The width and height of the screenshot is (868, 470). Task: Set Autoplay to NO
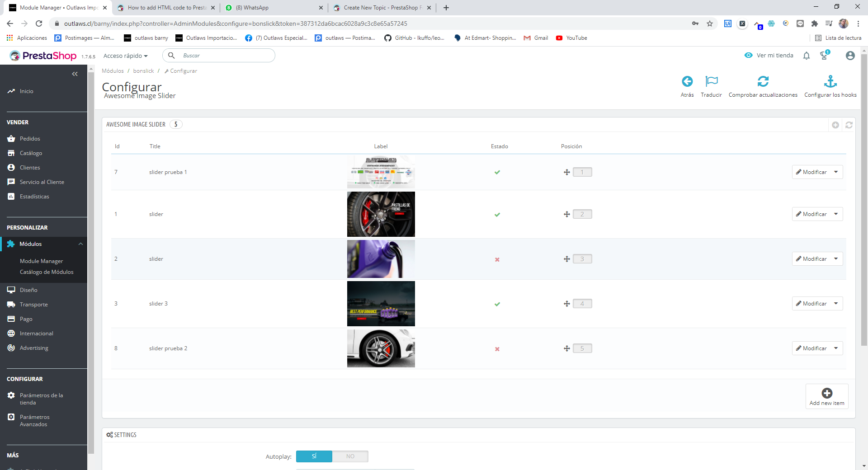click(x=350, y=456)
